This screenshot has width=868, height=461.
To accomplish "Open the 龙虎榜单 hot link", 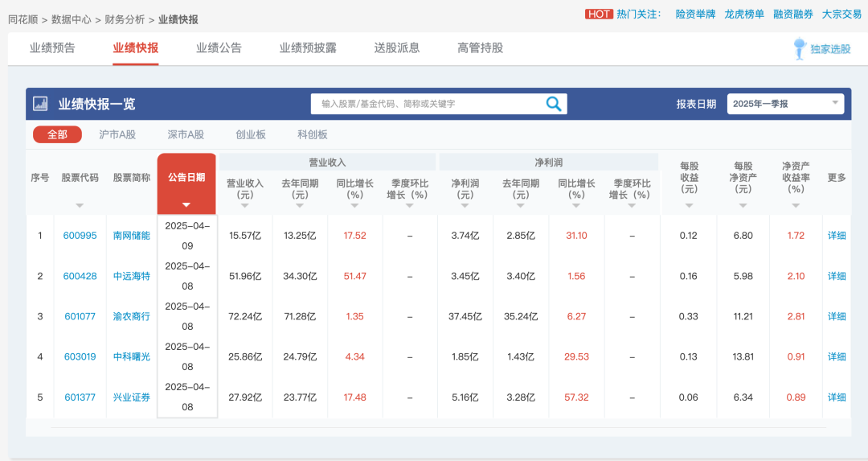I will click(744, 14).
